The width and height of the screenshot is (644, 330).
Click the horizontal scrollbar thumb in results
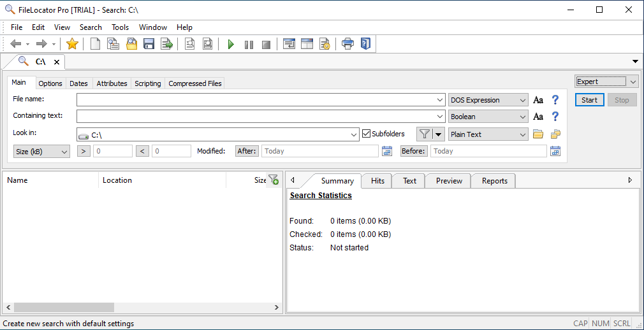[64, 307]
